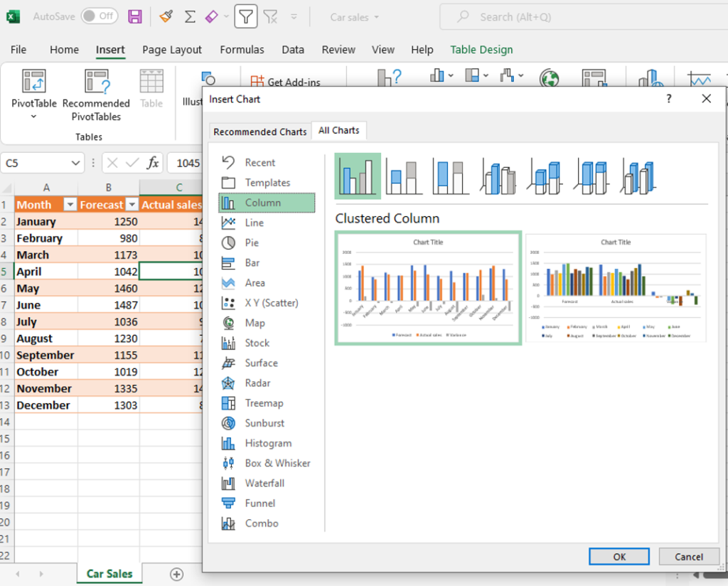Click the Save icon in title bar

coord(134,16)
